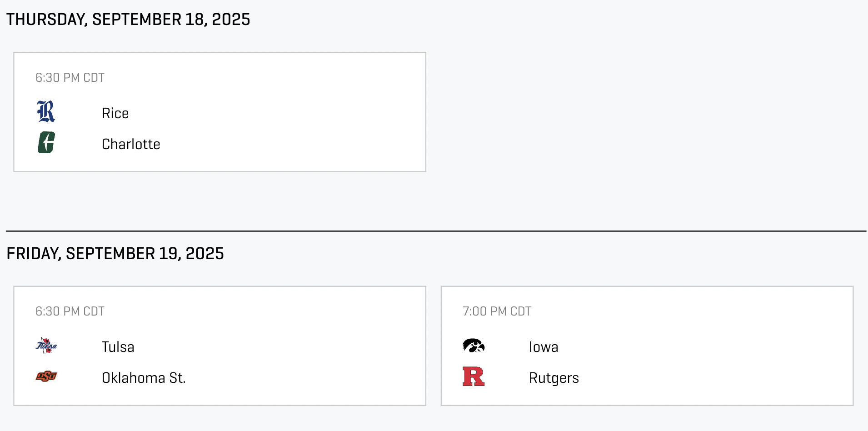Click the Tulsa Golden Hurricane logo
This screenshot has height=431, width=868.
46,346
